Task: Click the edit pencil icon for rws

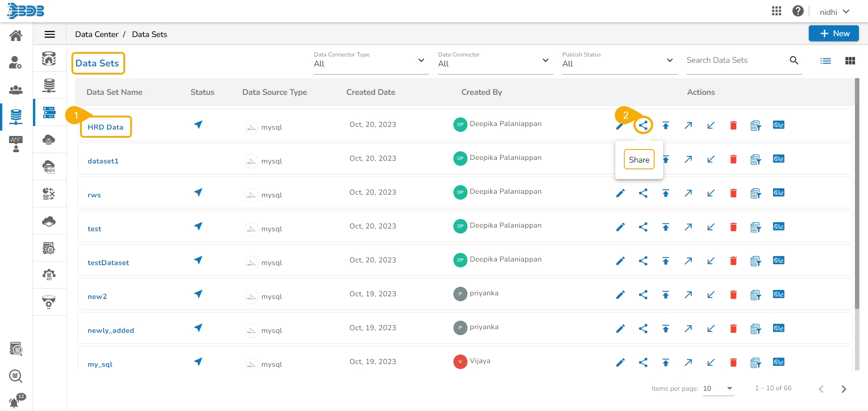Action: [x=620, y=193]
